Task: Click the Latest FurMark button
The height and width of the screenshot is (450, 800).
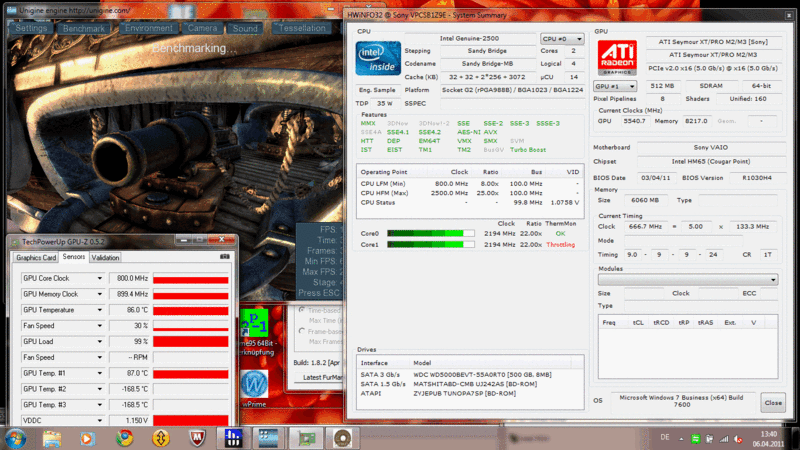Action: point(319,378)
